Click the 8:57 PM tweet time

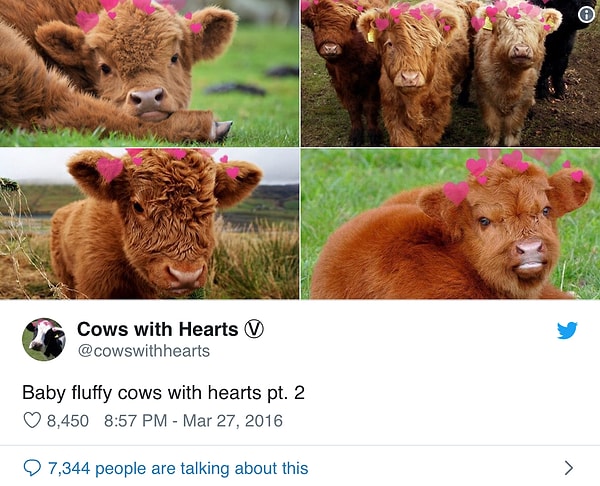[136, 421]
